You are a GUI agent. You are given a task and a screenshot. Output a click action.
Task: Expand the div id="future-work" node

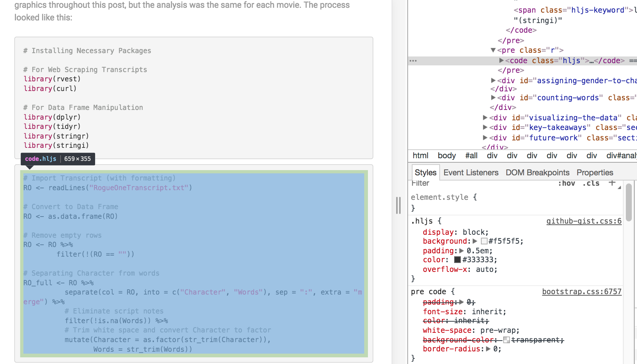485,137
